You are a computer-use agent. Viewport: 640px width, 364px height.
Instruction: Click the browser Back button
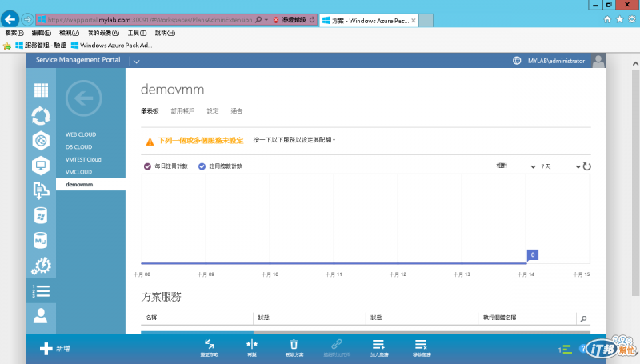tap(10, 19)
